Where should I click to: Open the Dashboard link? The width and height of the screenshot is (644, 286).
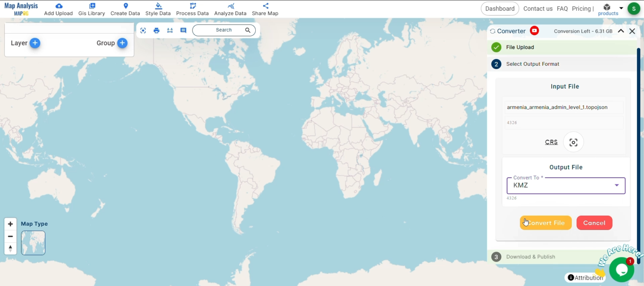coord(500,8)
